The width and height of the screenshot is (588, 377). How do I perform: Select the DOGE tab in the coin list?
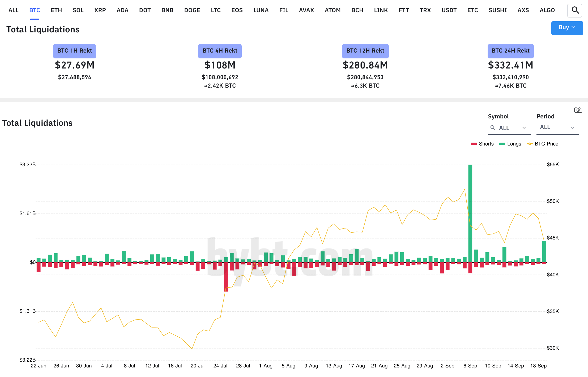192,10
